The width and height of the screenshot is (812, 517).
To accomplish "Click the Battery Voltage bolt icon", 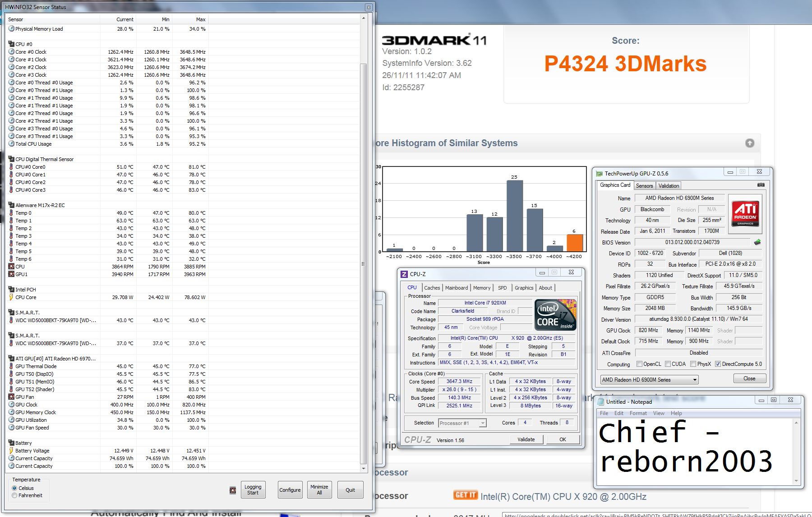I will (11, 451).
